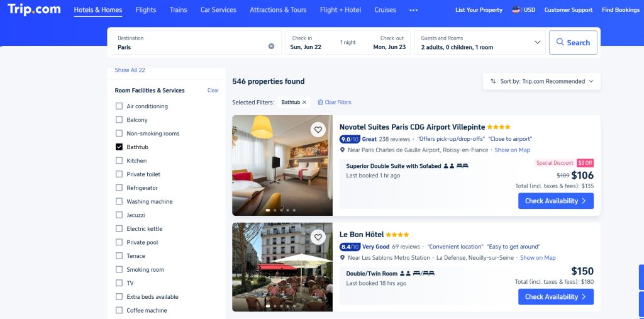Click the US flag currency icon

[516, 10]
